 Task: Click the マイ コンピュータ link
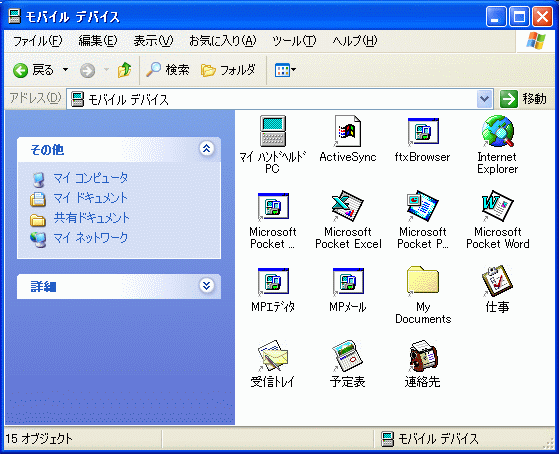click(90, 178)
